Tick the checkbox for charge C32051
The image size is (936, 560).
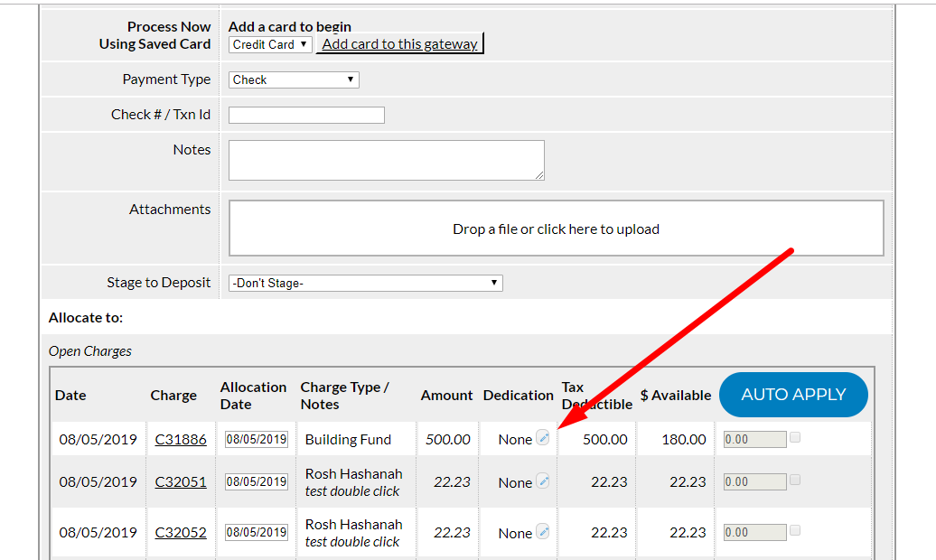pos(795,480)
